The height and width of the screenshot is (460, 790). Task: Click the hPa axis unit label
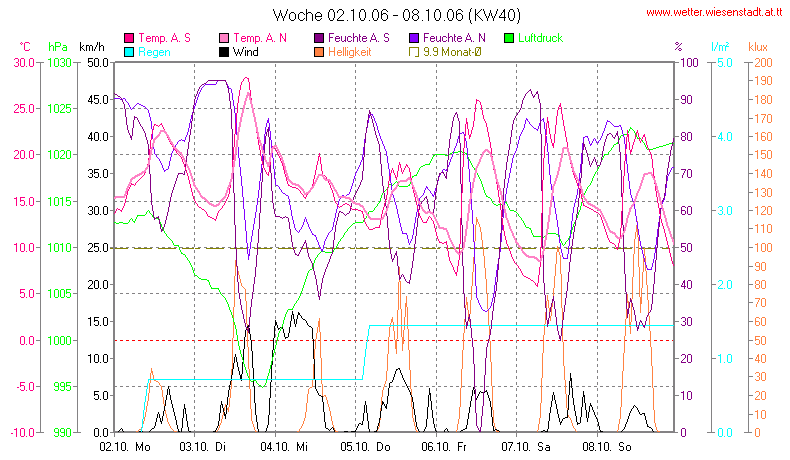pos(58,47)
